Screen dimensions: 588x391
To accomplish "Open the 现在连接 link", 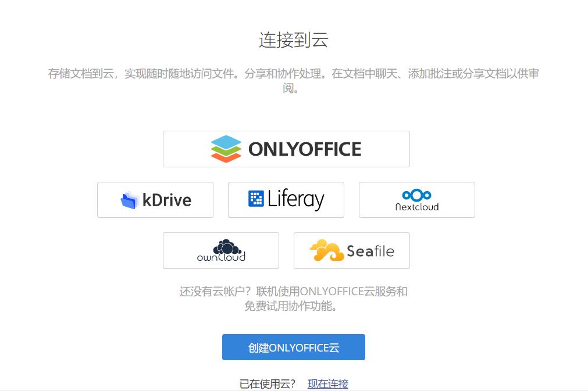I will pos(328,384).
